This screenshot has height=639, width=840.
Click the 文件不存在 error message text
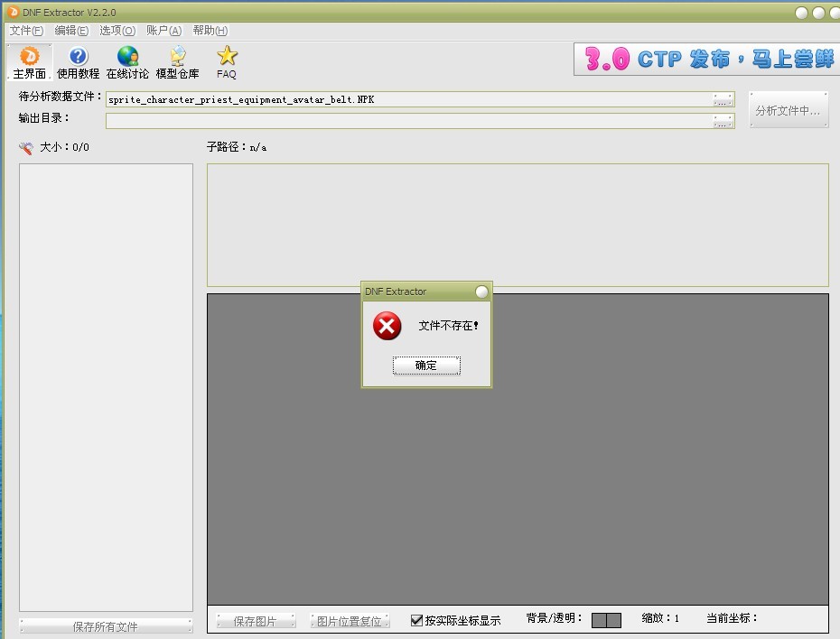tap(448, 326)
